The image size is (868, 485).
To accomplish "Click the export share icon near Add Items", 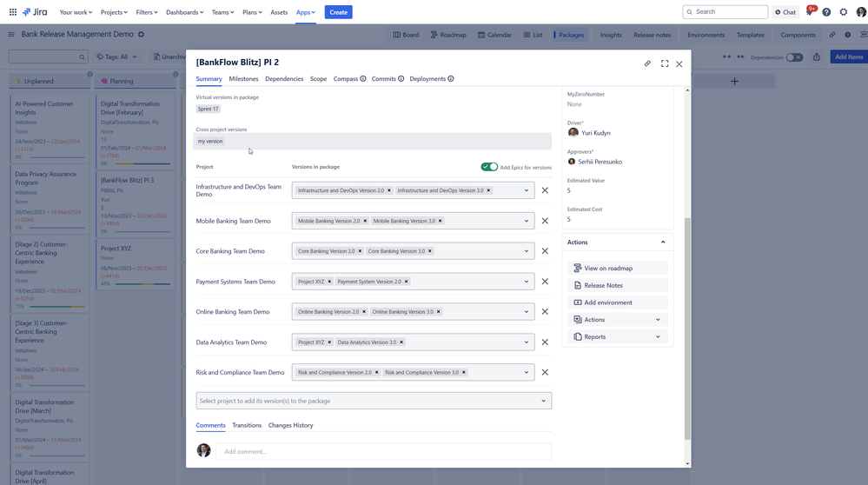I will [x=817, y=57].
